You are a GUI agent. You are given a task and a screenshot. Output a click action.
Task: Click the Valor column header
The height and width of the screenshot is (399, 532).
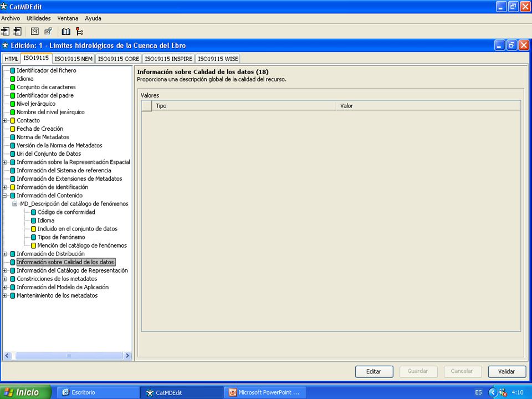click(x=427, y=106)
